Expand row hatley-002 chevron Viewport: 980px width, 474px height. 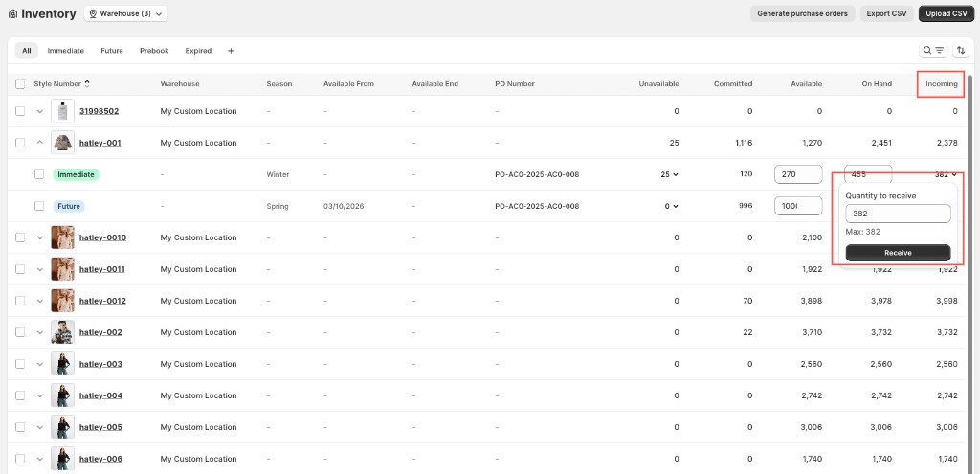39,332
